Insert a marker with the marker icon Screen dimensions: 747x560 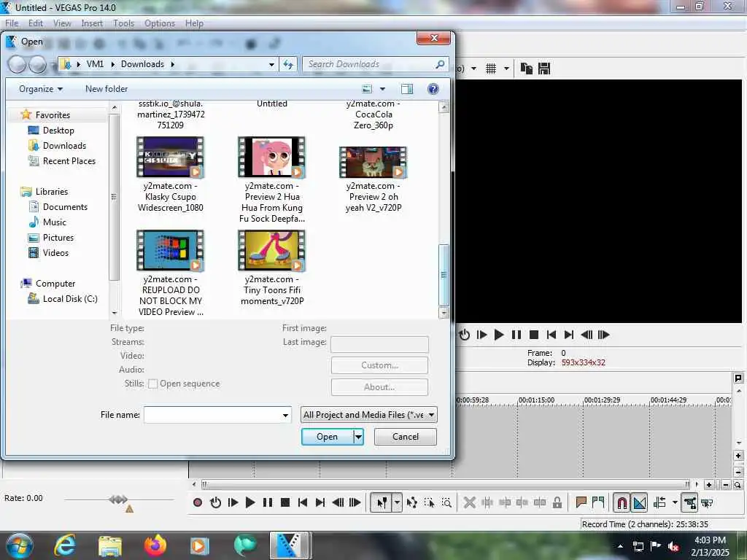coord(581,502)
